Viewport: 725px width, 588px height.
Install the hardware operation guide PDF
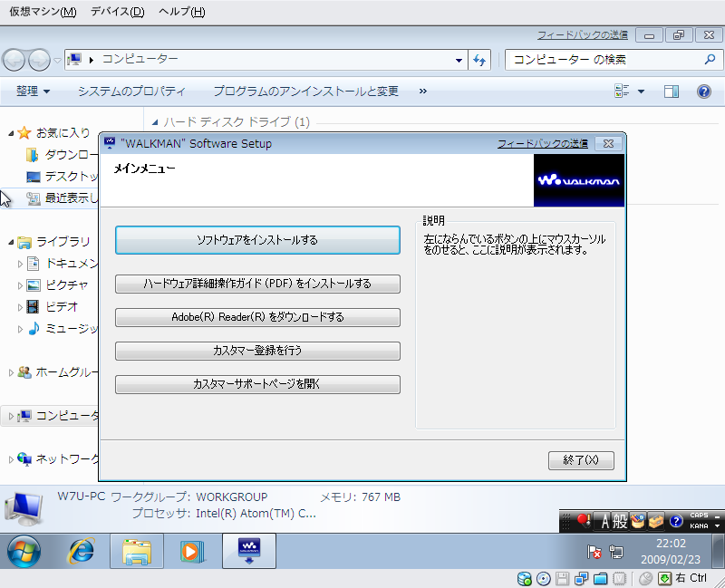coord(257,284)
